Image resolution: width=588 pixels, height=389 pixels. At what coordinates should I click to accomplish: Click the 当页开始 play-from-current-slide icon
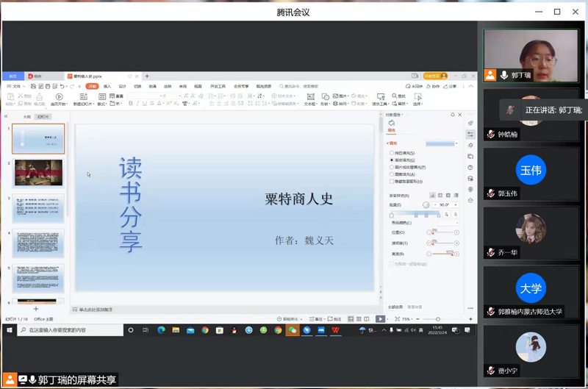(x=60, y=96)
